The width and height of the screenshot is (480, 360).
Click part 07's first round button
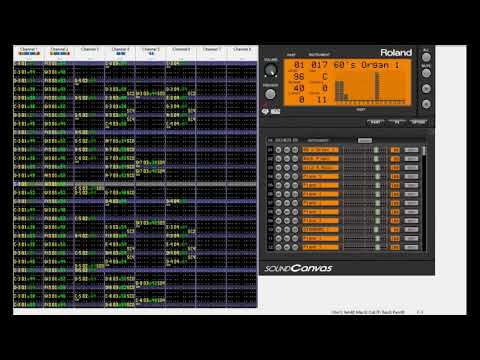278,203
